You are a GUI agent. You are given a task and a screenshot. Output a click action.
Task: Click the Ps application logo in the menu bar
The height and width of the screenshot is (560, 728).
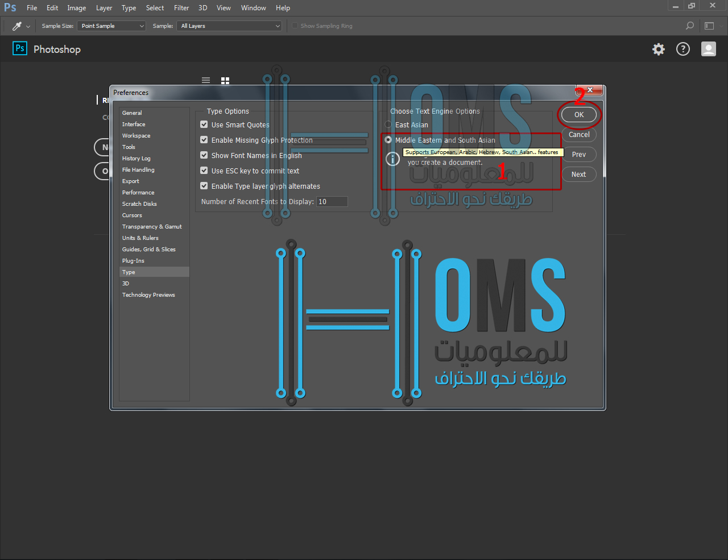coord(10,7)
